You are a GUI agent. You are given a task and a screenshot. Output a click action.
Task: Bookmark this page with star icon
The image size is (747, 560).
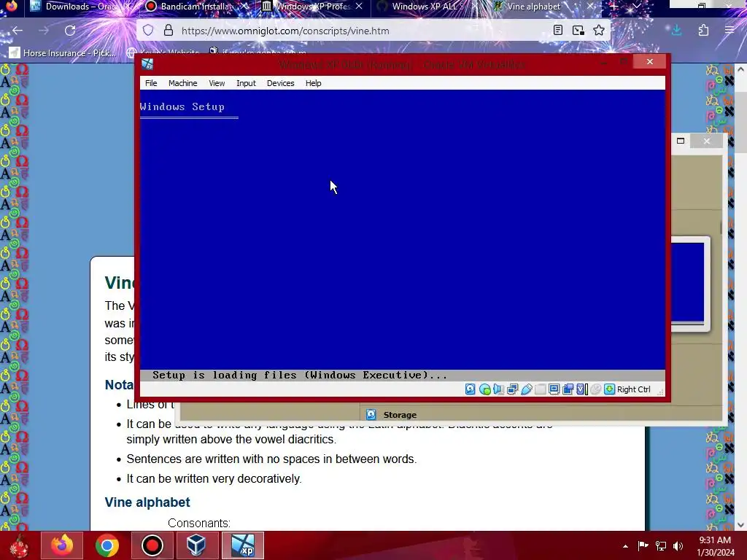click(599, 31)
